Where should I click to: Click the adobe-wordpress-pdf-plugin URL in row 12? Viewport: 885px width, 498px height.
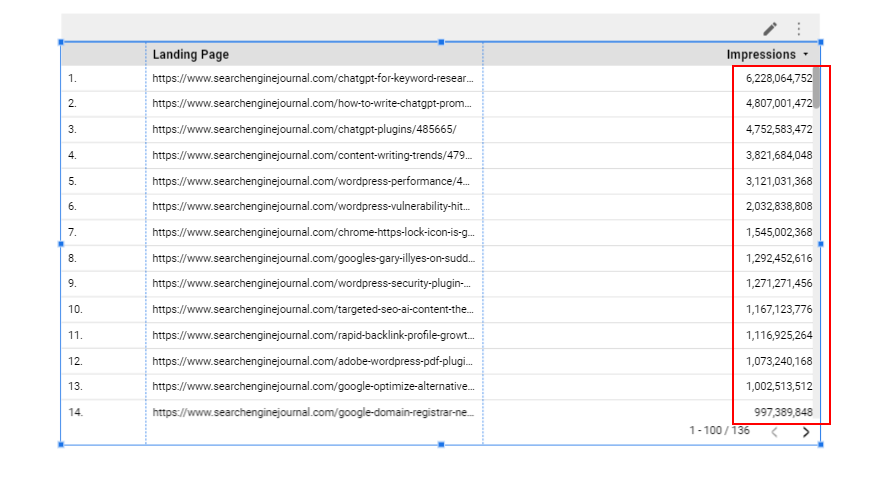[313, 361]
